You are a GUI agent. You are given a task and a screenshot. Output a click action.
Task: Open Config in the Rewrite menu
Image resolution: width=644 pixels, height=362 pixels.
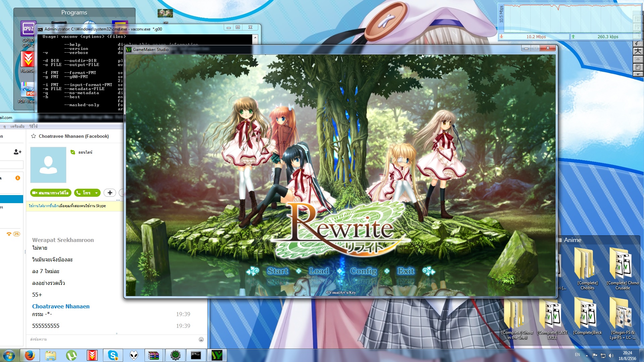363,271
